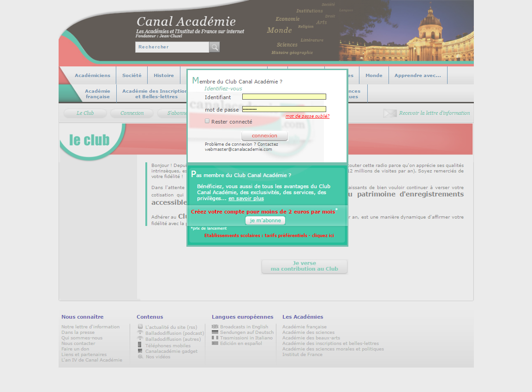Focus the Identifiant input field

(284, 97)
